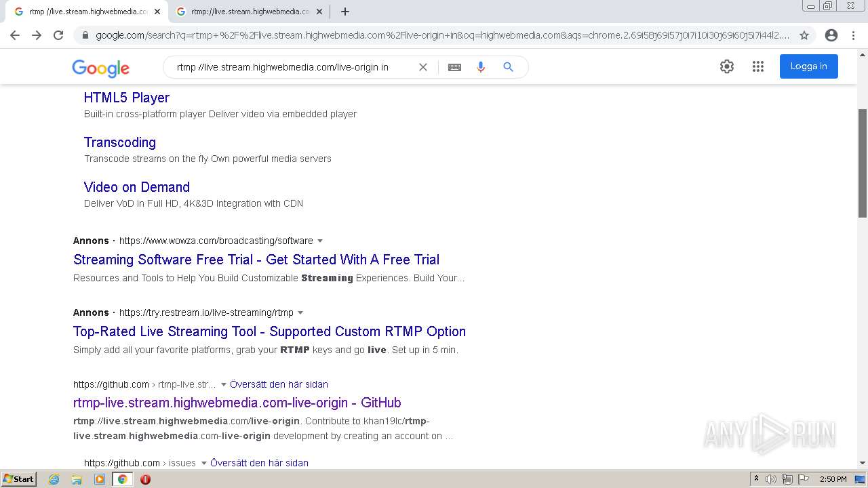Open Google search settings gear
868x488 pixels.
(727, 66)
